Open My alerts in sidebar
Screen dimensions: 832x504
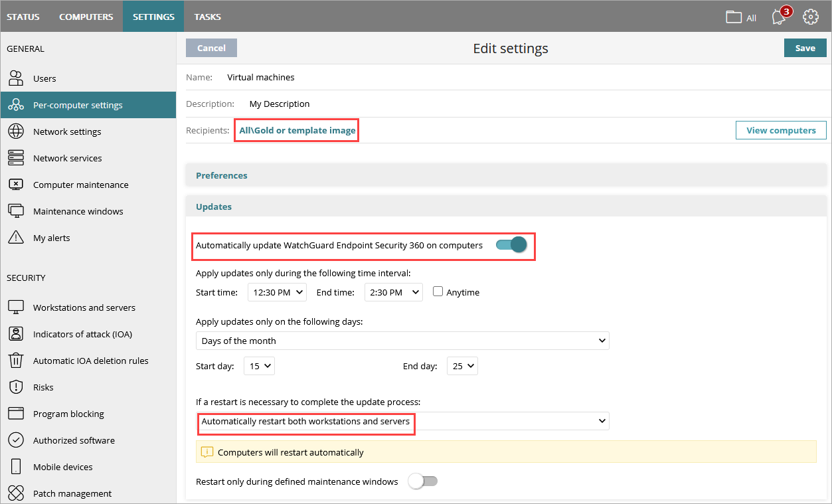(88, 238)
